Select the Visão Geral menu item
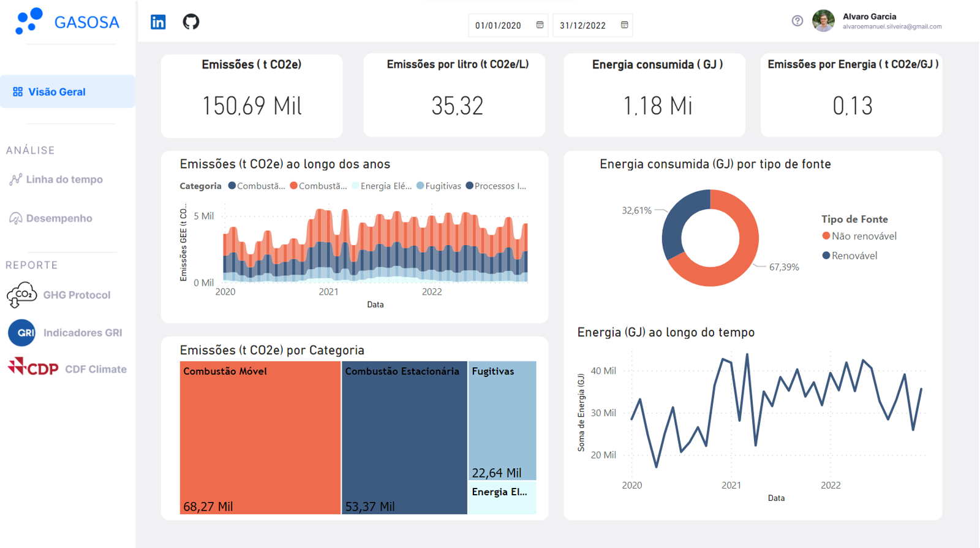The image size is (980, 548). point(67,92)
